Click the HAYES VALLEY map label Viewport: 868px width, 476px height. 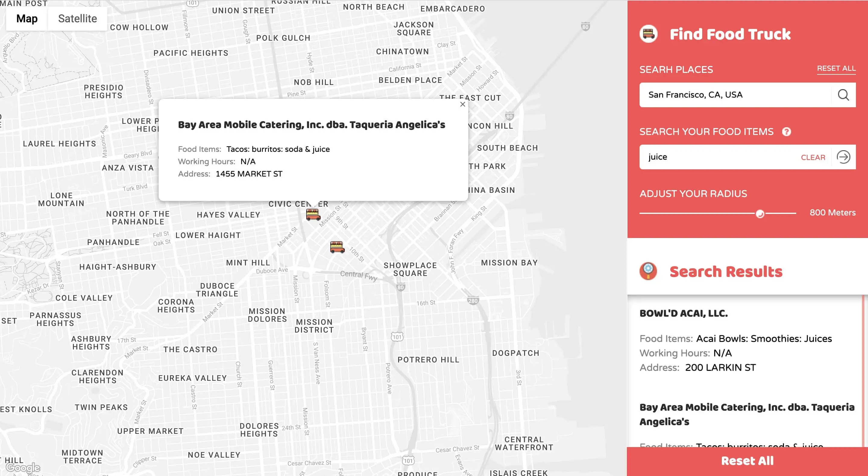(x=228, y=215)
